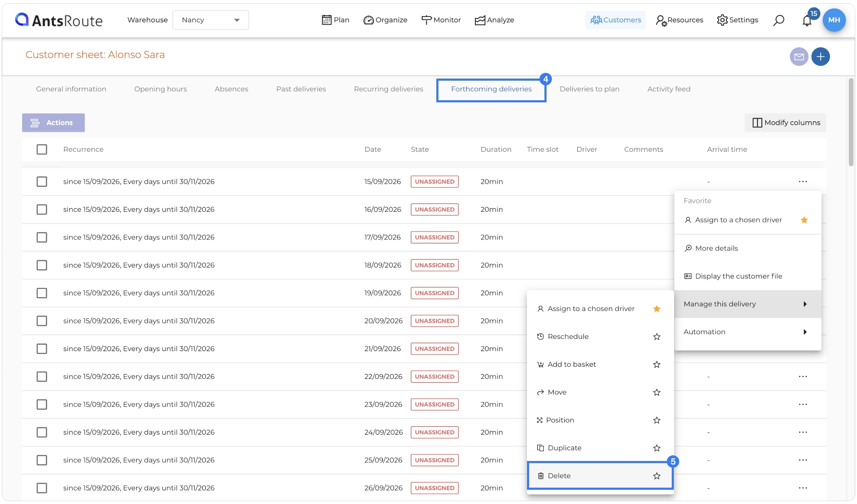Screen dimensions: 857x504
Task: Tick checkbox for 21/09/2026 delivery row
Action: (x=42, y=349)
